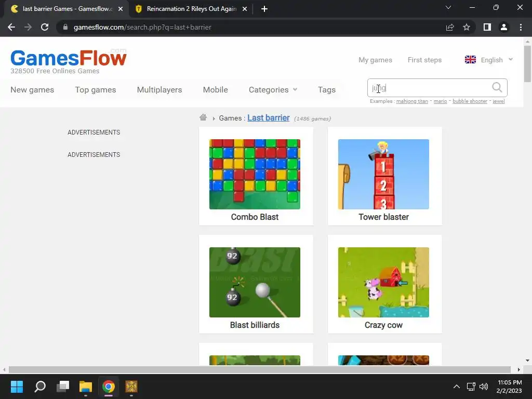Show hidden system tray icons
Screen dimensions: 532x399
point(457,387)
